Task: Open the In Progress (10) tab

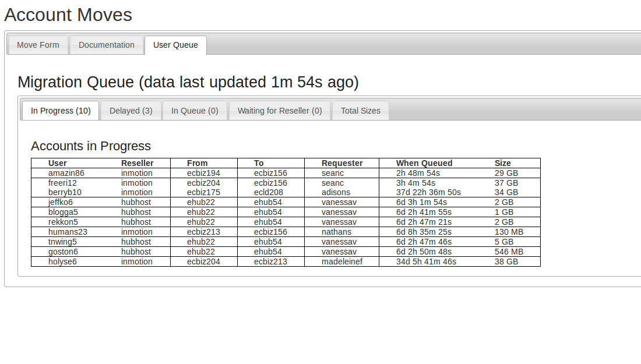Action: coord(61,111)
